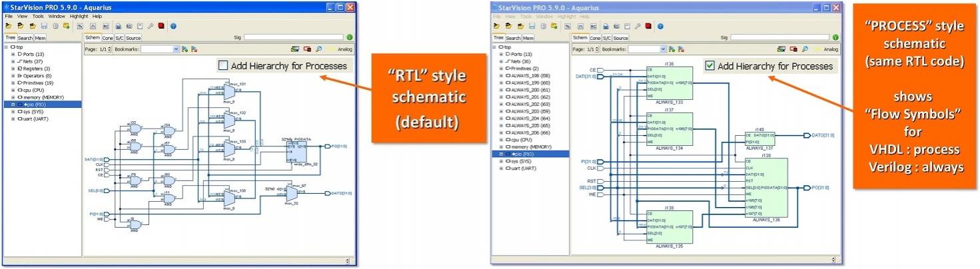Click the wrench icon in PROCESS-style window toolbar
The height and width of the screenshot is (269, 980).
(x=638, y=26)
